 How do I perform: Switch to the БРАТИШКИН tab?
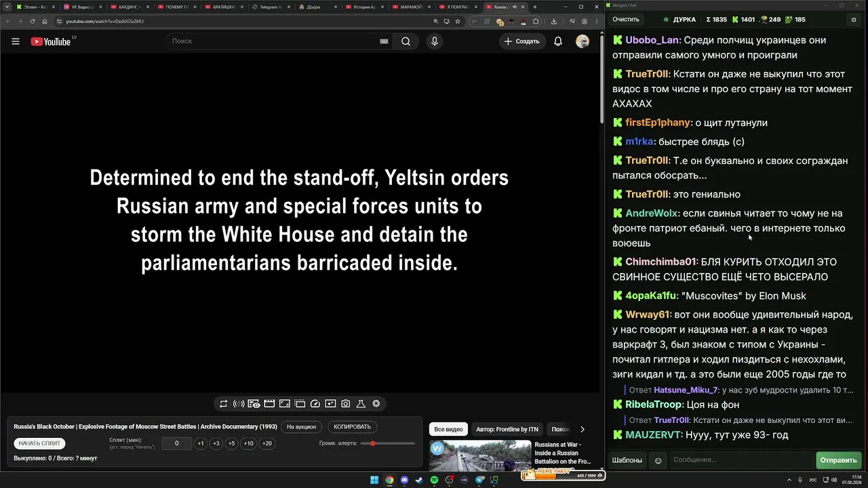[x=223, y=7]
